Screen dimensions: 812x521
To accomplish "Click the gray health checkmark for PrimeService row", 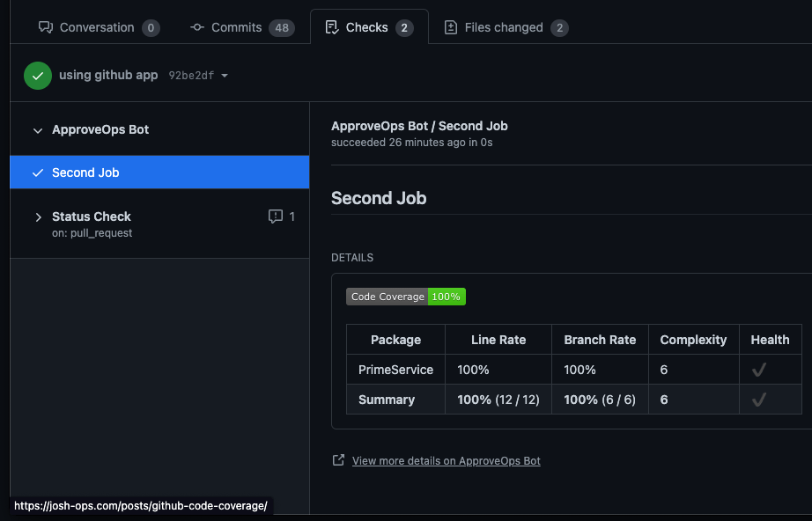I will tap(758, 370).
